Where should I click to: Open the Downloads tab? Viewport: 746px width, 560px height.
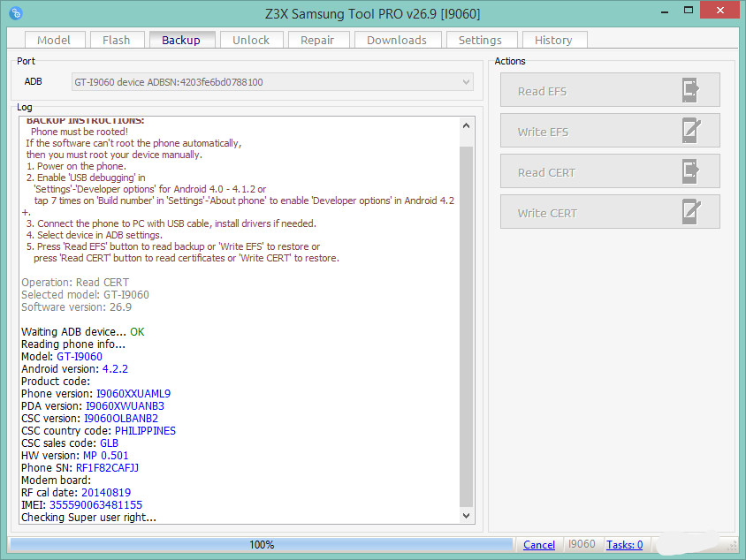pos(397,40)
